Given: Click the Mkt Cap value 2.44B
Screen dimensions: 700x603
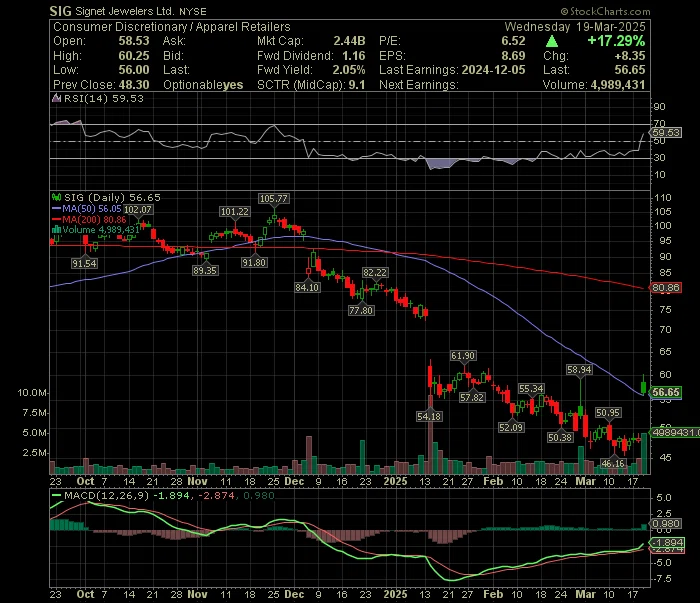Looking at the screenshot, I should point(350,41).
